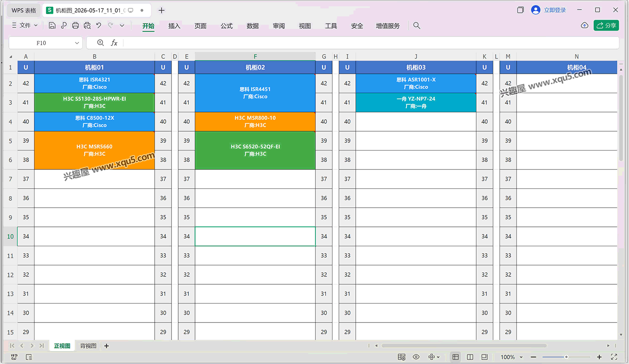Click the user avatar icon
Viewport: 629px width, 364px height.
click(x=535, y=10)
